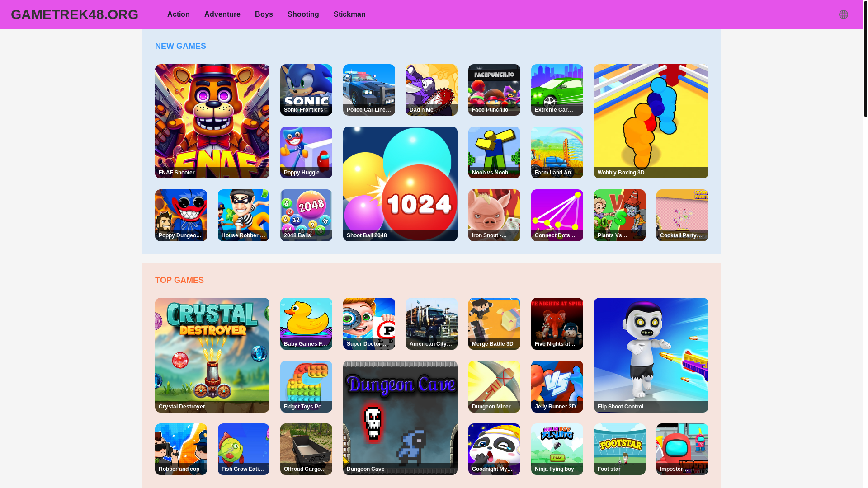This screenshot has height=488, width=868.
Task: Open the Police Car Line game tile
Action: point(369,90)
